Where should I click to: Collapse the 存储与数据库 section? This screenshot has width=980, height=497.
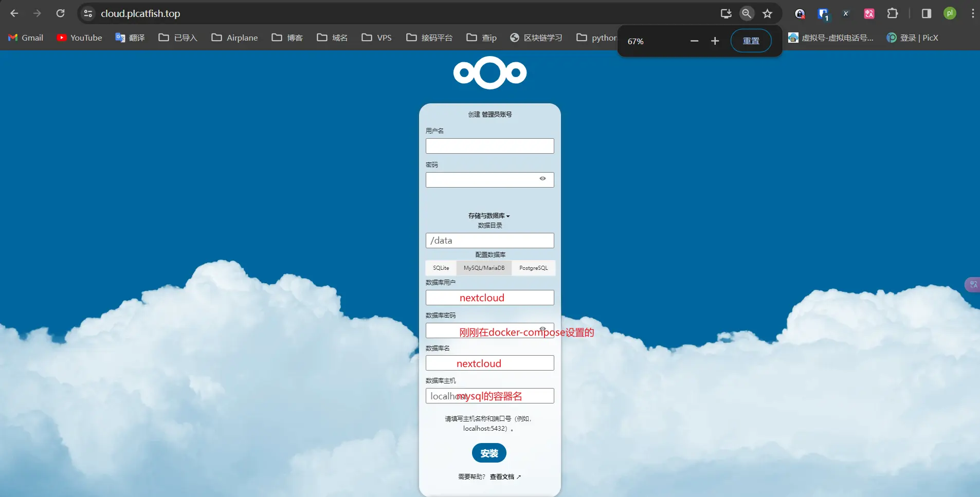(489, 216)
